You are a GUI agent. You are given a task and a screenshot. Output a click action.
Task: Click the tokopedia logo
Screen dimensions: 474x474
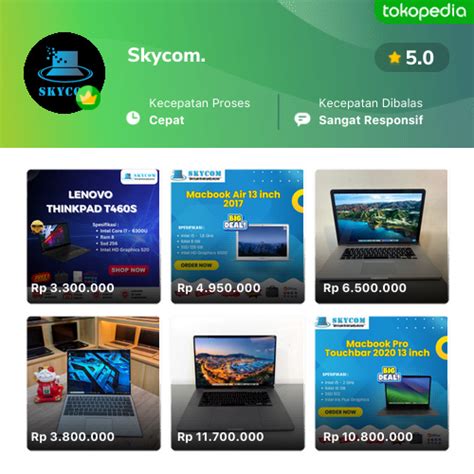[424, 12]
